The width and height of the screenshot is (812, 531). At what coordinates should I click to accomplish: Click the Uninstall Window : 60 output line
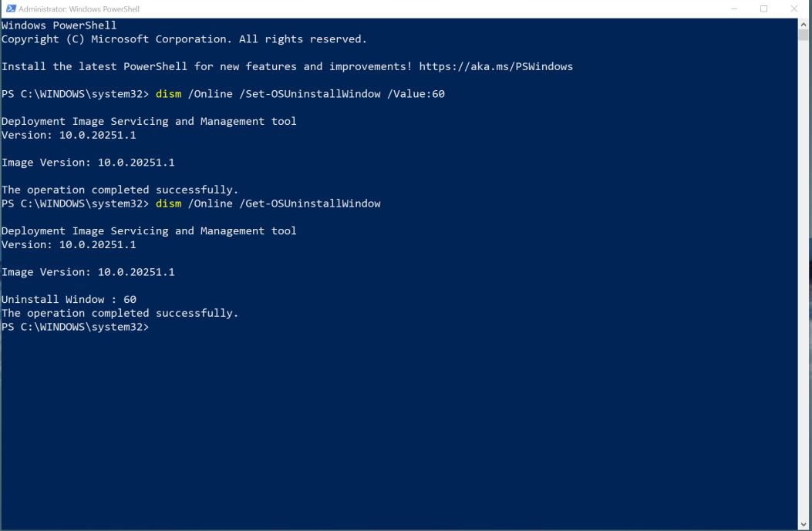tap(69, 299)
